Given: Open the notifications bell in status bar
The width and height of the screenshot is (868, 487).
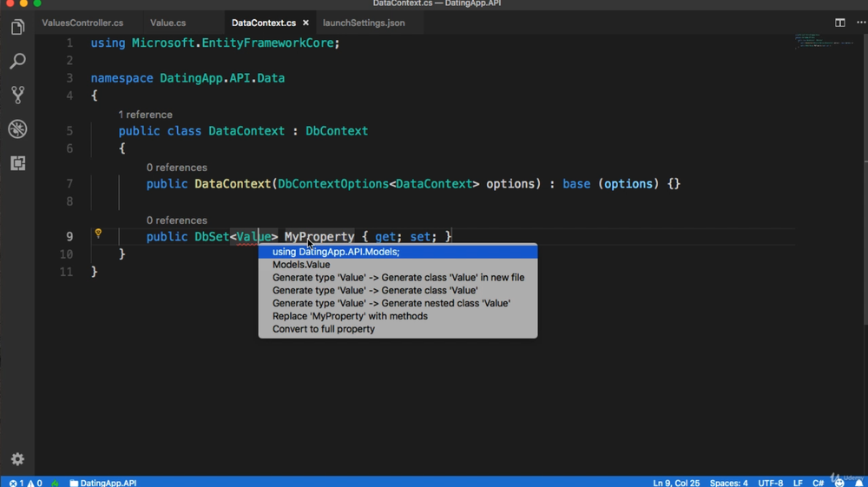Looking at the screenshot, I should tap(858, 483).
